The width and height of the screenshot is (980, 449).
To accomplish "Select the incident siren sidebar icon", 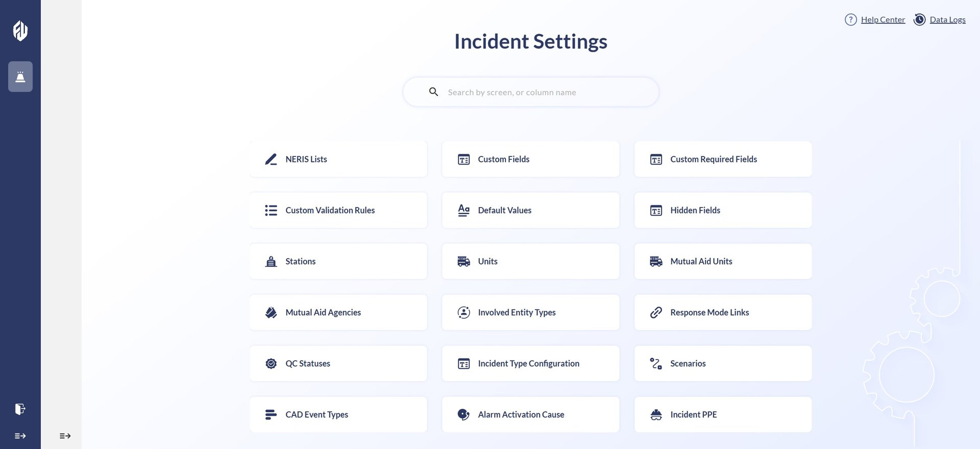I will point(20,77).
